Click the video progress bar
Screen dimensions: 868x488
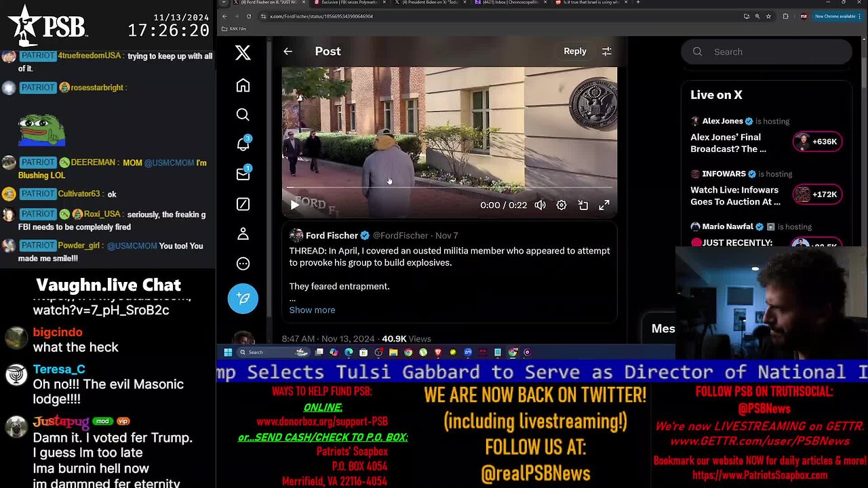click(449, 188)
